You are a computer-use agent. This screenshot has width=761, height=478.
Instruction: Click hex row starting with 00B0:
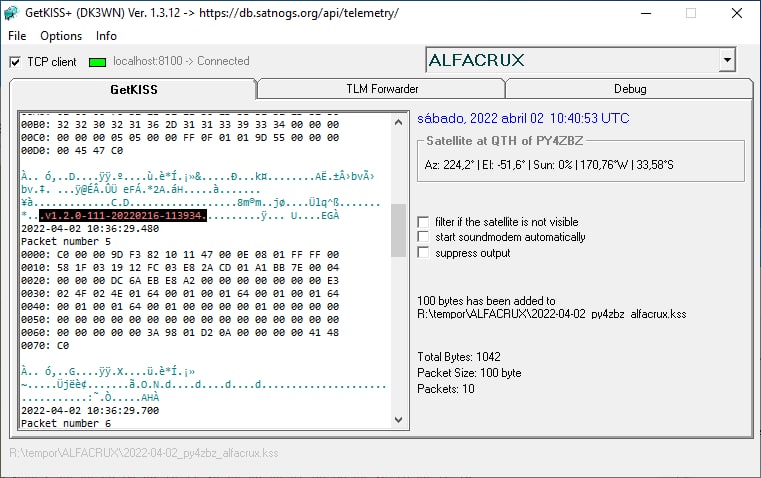180,125
